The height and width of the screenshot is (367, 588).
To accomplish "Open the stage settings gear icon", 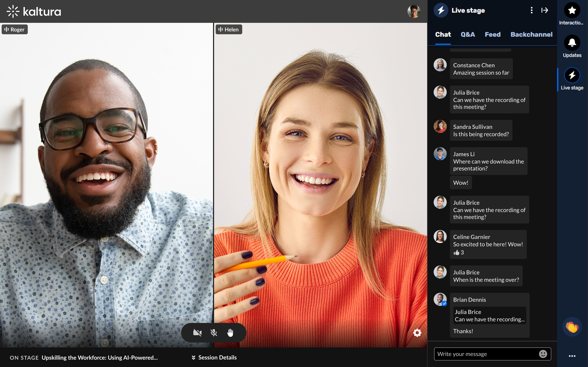I will coord(417,333).
